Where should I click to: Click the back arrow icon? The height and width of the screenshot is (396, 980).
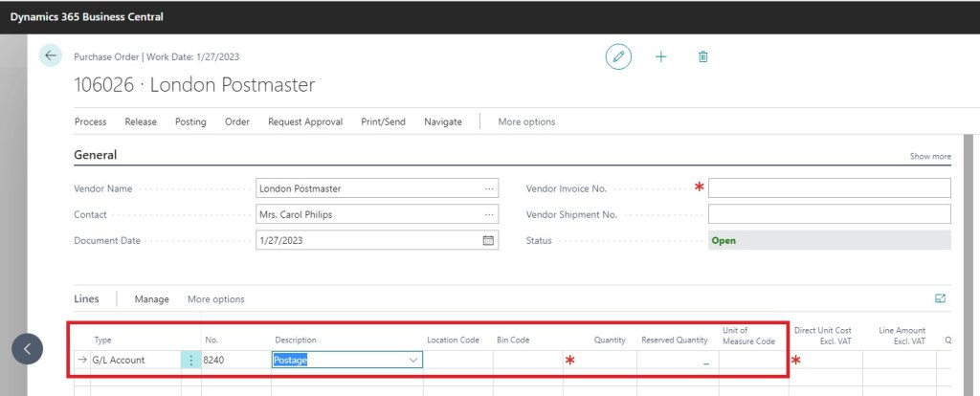[51, 56]
